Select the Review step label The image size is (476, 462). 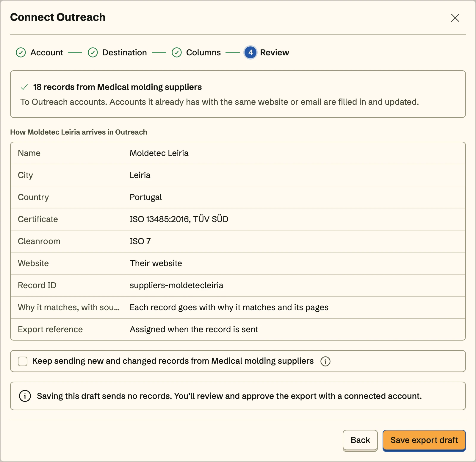(275, 53)
